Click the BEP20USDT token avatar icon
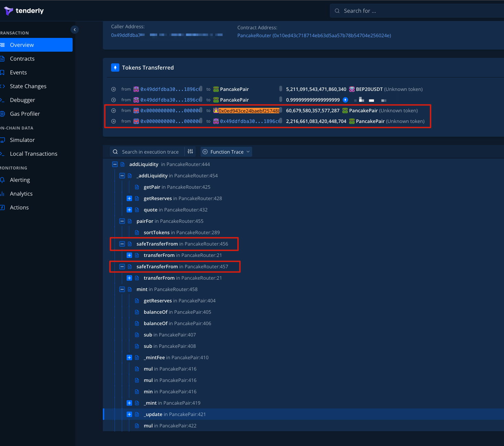Viewport: 504px width, 446px height. (352, 89)
